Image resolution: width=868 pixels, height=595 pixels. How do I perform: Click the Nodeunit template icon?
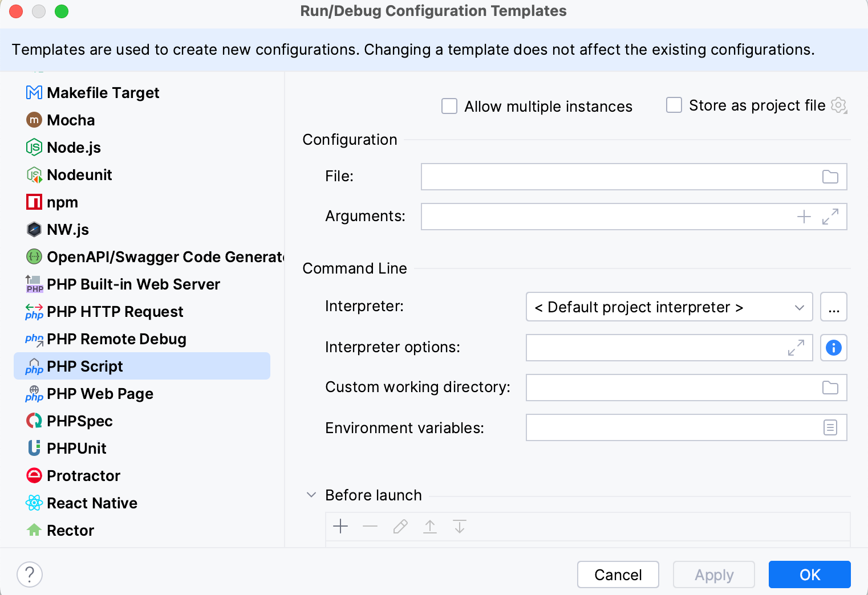tap(34, 174)
